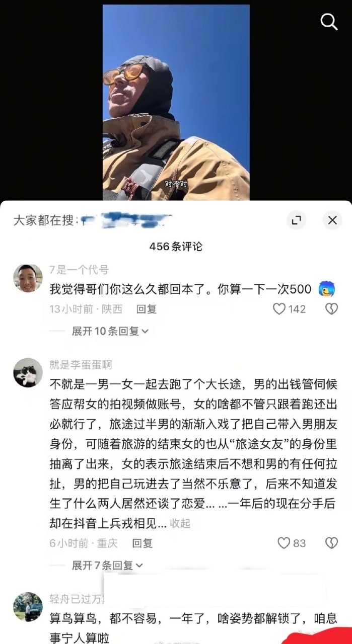This screenshot has height=644, width=352.
Task: Open the avatar of 7是一个代号
Action: (28, 278)
